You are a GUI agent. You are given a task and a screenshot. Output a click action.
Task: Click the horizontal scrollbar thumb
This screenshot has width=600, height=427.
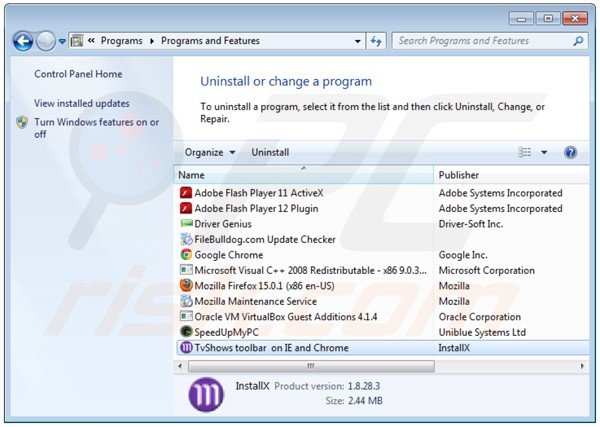click(x=311, y=366)
